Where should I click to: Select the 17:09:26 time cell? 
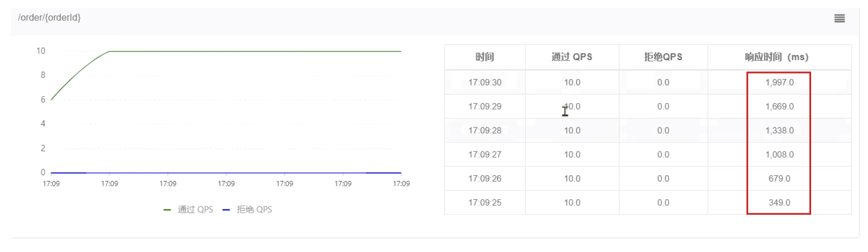485,178
